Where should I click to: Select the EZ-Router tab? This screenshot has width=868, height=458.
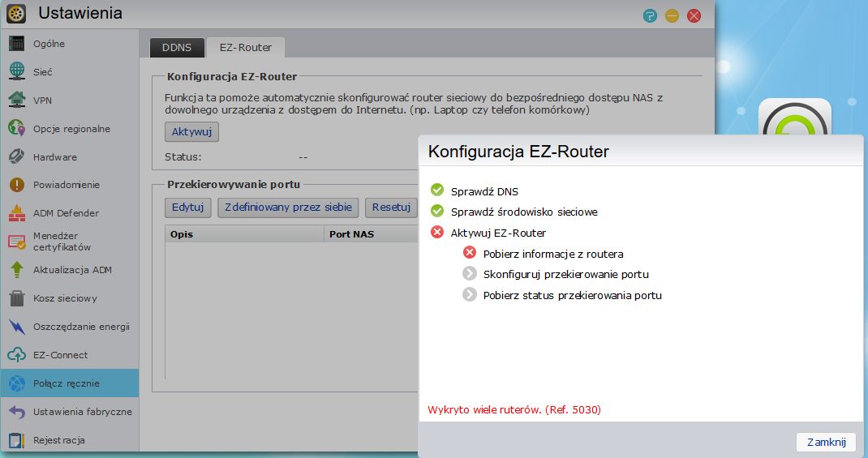click(246, 48)
